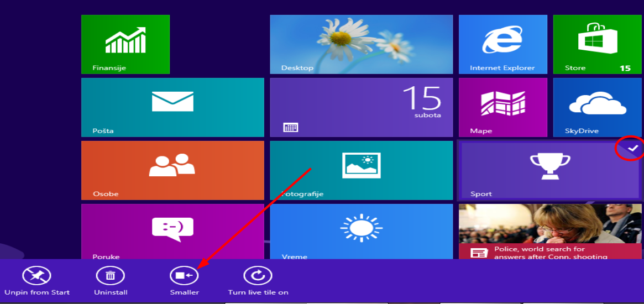Open the Desktop tile
The image size is (644, 304).
click(x=362, y=44)
